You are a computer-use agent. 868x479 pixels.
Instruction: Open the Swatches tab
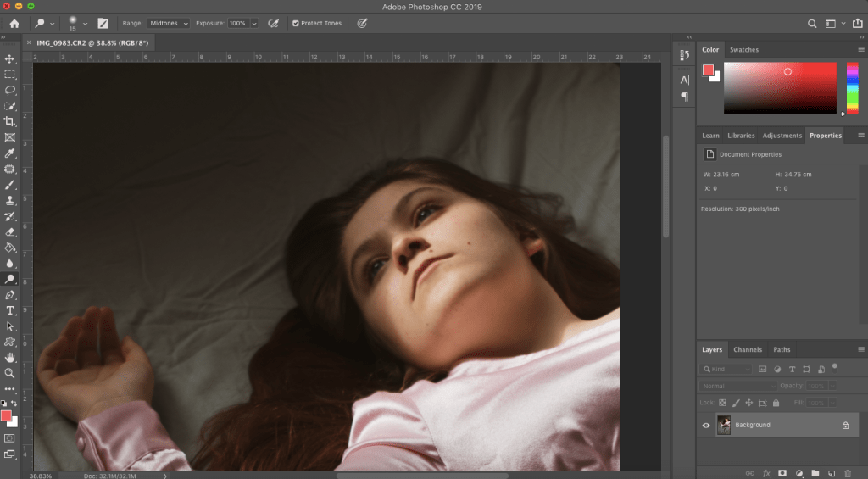(743, 50)
